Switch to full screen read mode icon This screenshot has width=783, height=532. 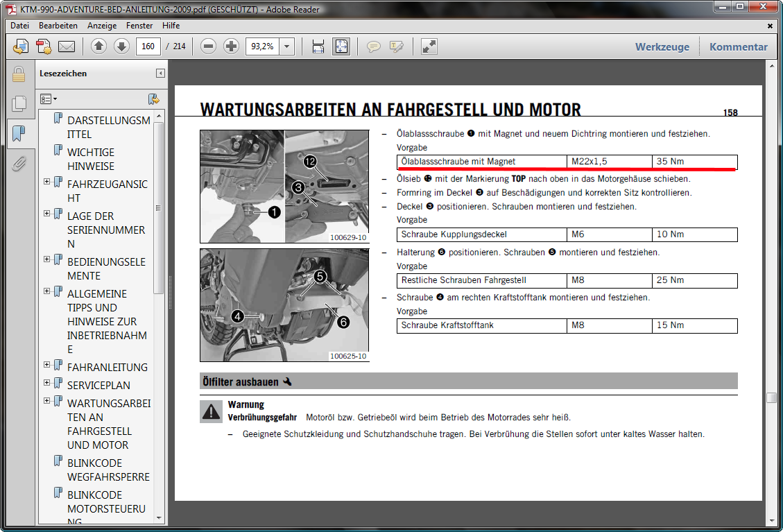click(x=429, y=46)
